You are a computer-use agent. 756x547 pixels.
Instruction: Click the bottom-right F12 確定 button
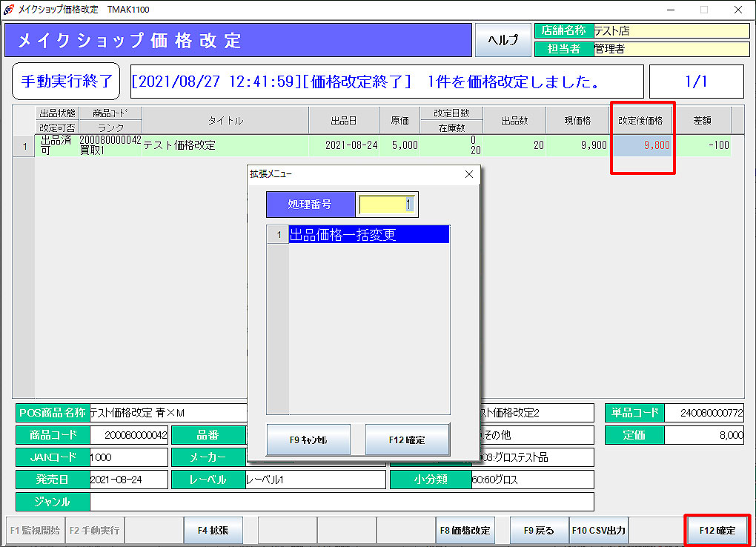pyautogui.click(x=717, y=531)
